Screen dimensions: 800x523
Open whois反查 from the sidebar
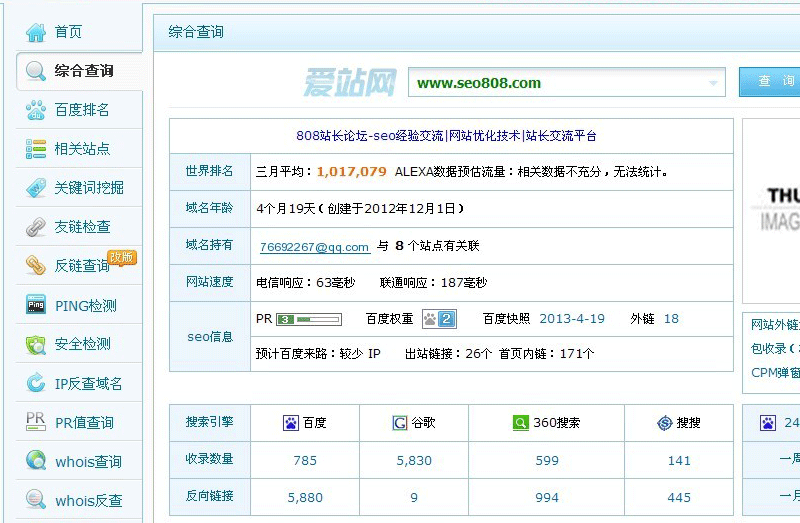click(88, 501)
